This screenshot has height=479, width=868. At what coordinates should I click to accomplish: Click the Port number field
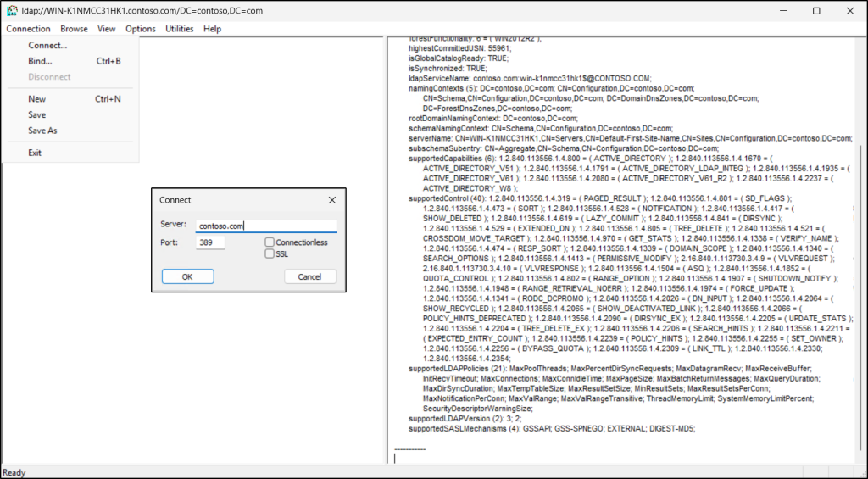pos(209,242)
